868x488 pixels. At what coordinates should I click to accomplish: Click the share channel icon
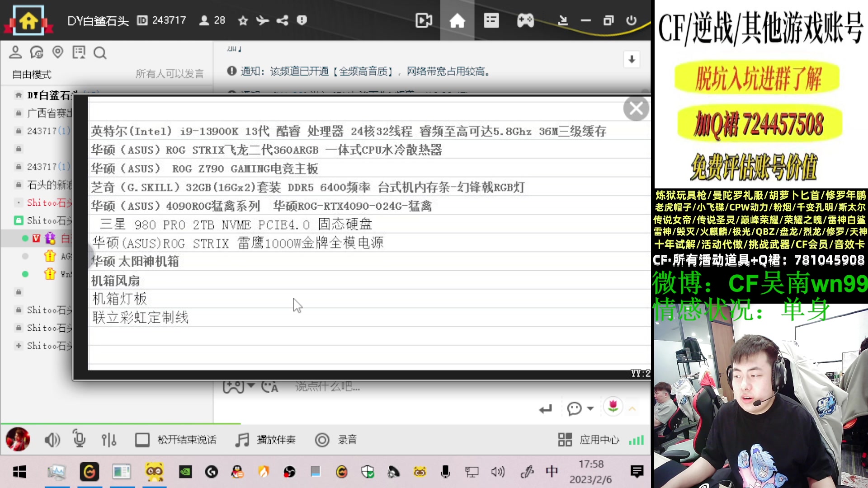[x=283, y=20]
